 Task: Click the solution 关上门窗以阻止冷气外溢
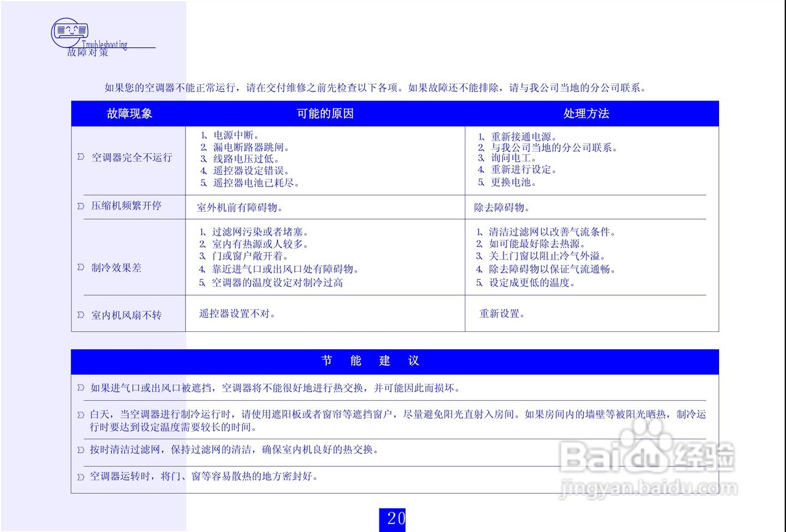point(542,256)
